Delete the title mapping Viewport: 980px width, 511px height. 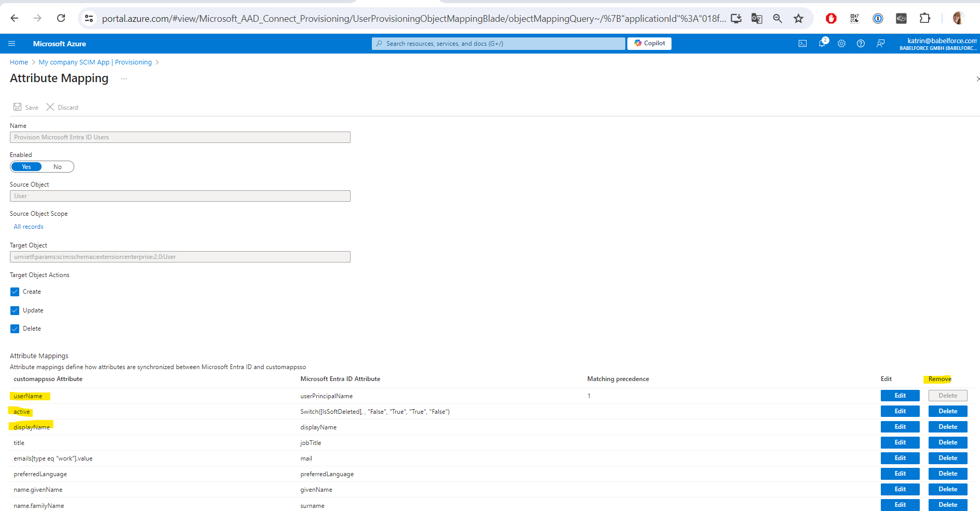[x=948, y=442]
